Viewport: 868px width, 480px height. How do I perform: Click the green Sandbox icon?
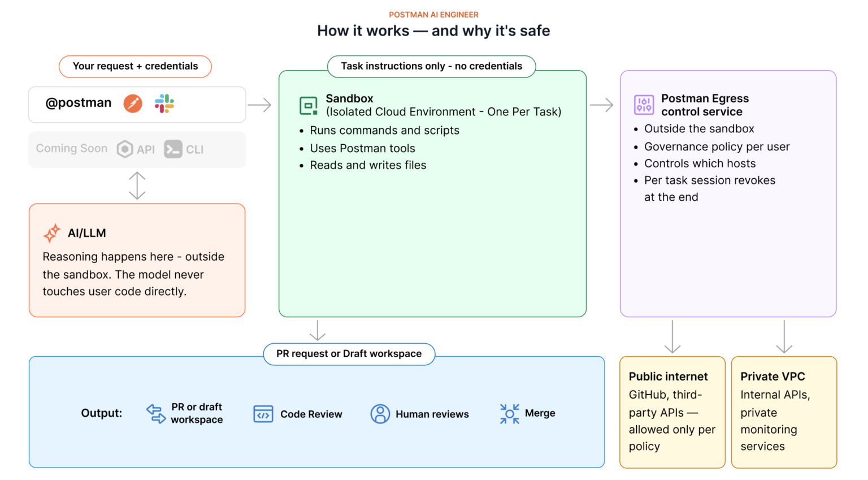coord(309,105)
